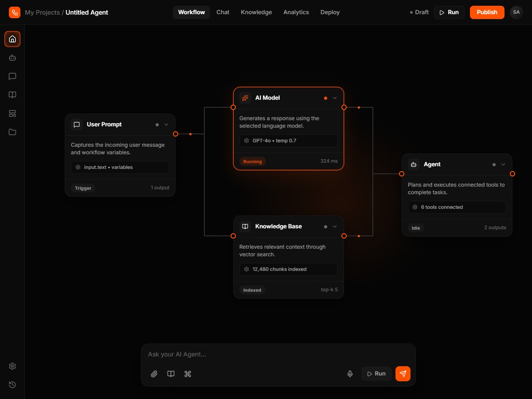Click the User Prompt output port
The image size is (532, 399).
pos(176,134)
